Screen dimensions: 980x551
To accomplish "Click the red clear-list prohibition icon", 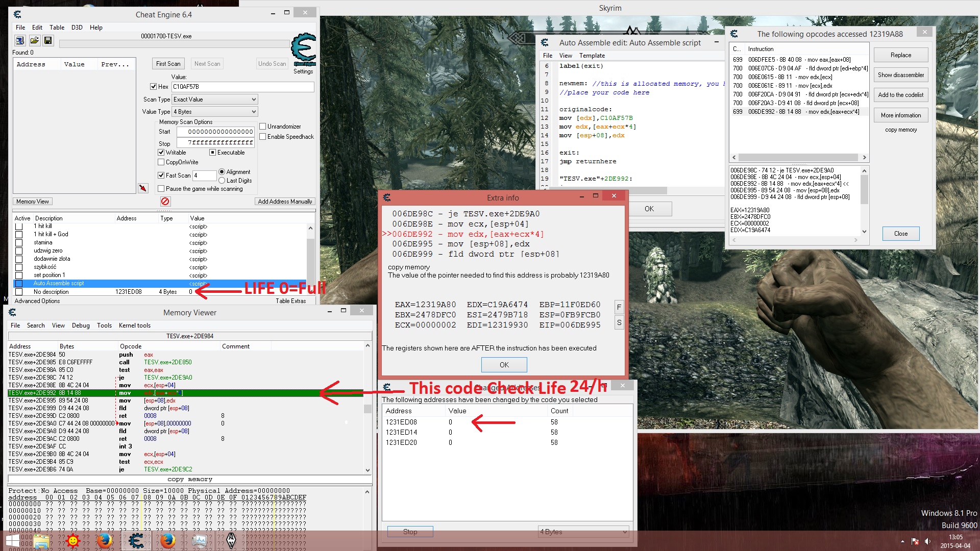I will (165, 202).
